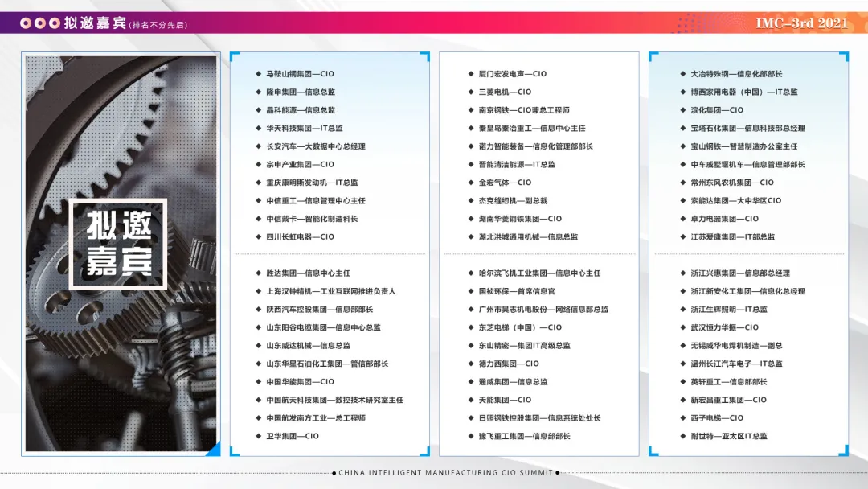
Task: Click the '华天科技集团—IT总监' entry
Action: 305,128
